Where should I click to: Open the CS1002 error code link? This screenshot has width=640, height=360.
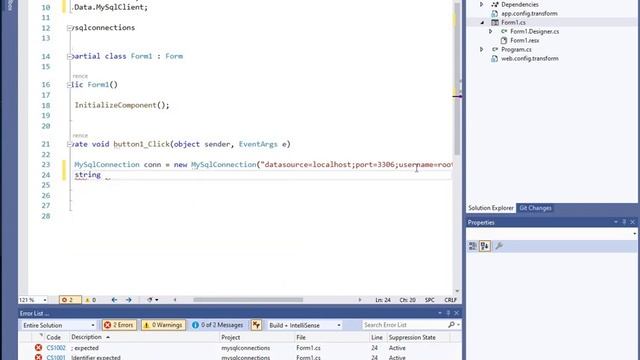(56, 348)
